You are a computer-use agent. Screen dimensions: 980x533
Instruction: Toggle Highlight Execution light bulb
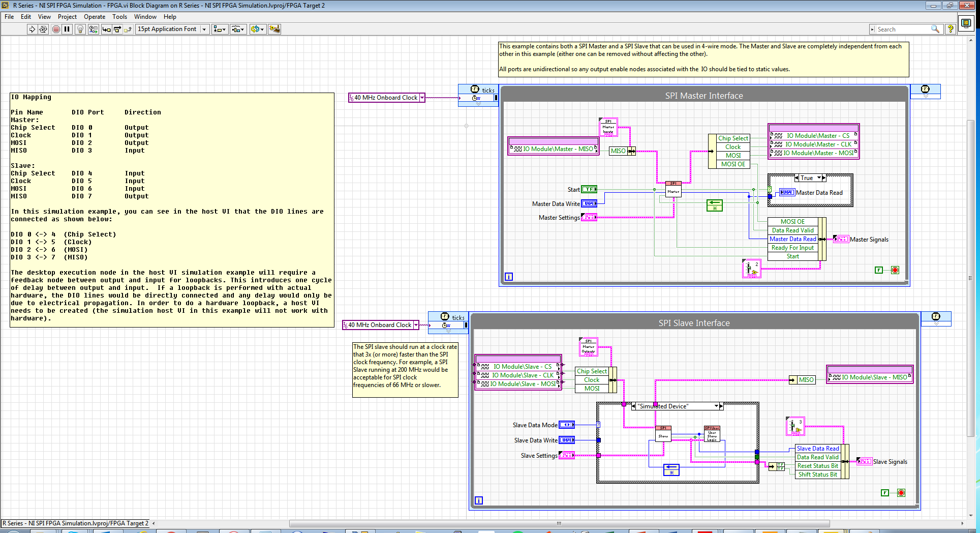point(80,29)
